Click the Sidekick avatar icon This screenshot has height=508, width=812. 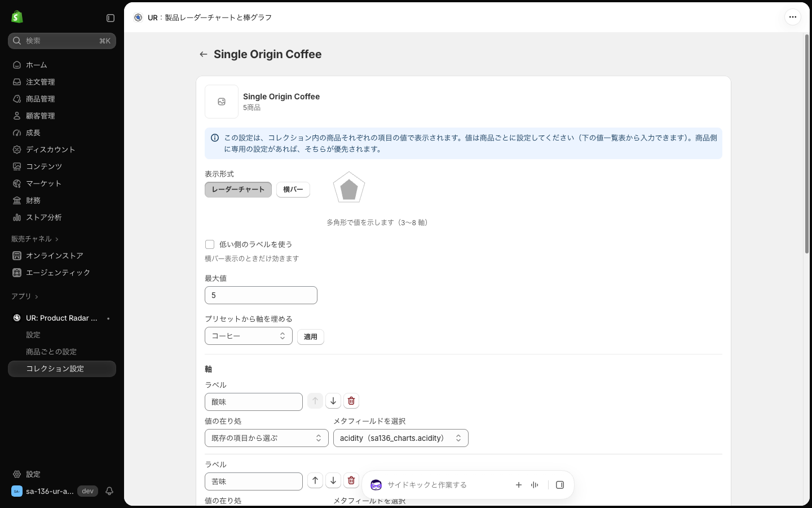click(376, 485)
